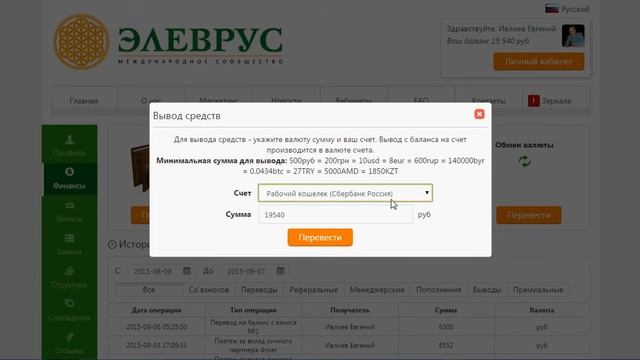Open Сообщения in the sidebar
The image size is (640, 360).
click(x=69, y=310)
